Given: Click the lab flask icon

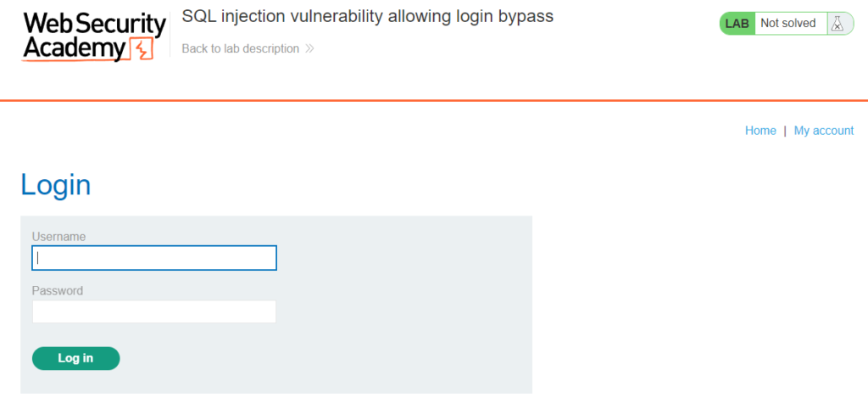Looking at the screenshot, I should click(838, 24).
